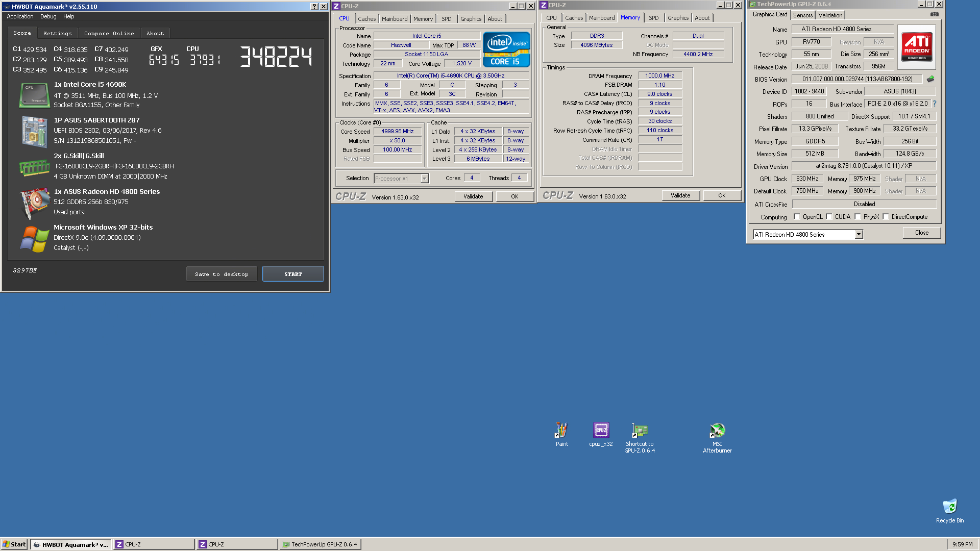Image resolution: width=980 pixels, height=551 pixels.
Task: Click the total score 348224 display
Action: click(x=276, y=57)
